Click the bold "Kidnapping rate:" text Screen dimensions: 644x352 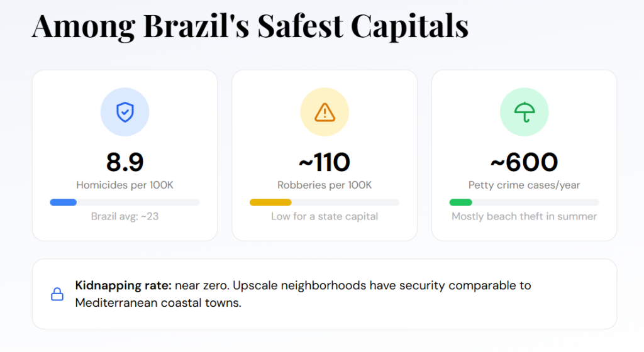pyautogui.click(x=123, y=286)
